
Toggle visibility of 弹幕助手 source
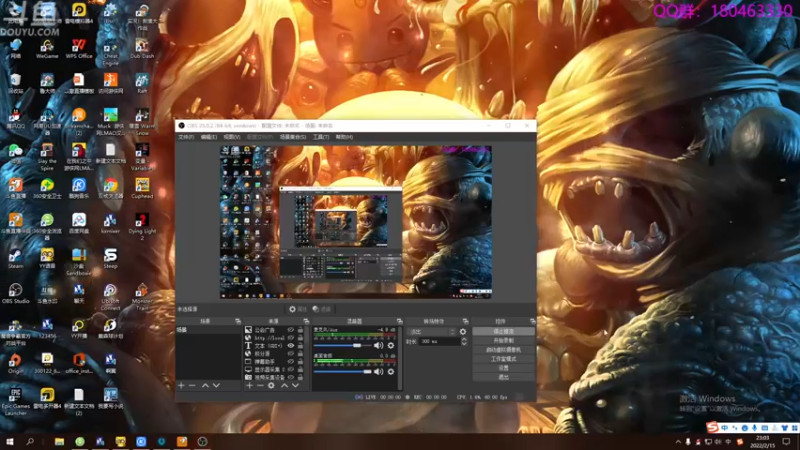[x=291, y=361]
